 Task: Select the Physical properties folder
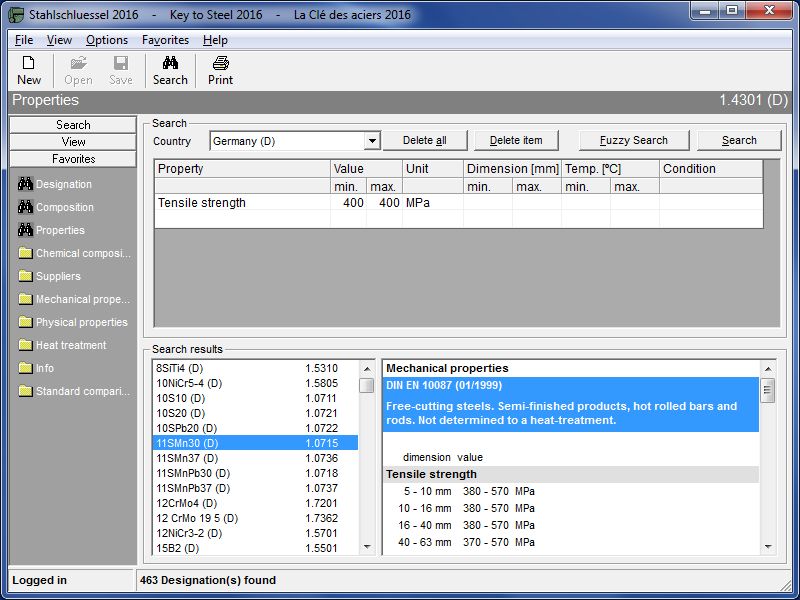click(81, 322)
